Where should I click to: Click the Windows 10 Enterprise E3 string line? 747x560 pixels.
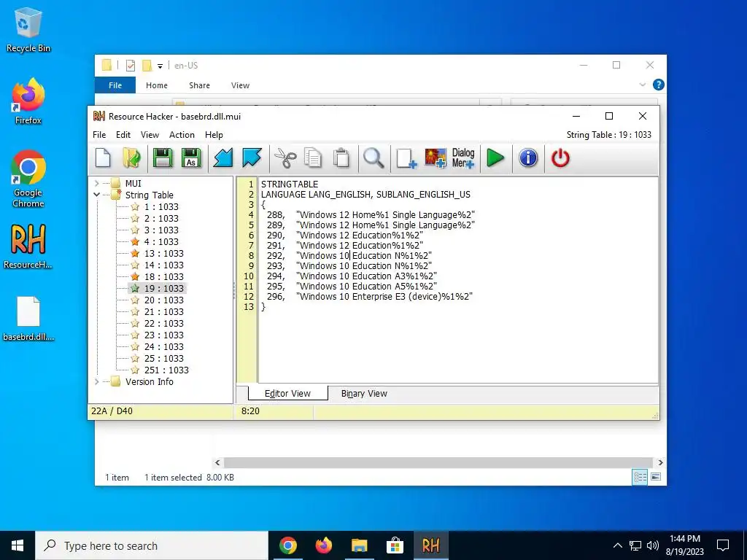tap(369, 296)
